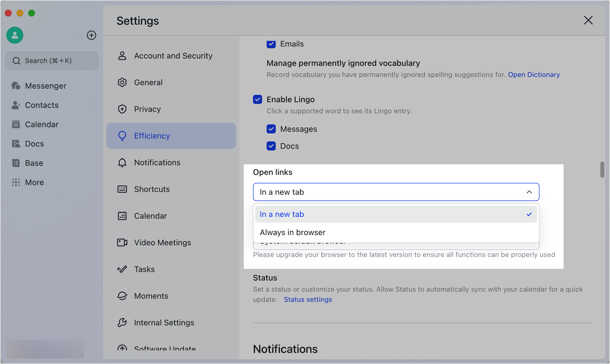Open the Messenger sidebar icon
Screen dimensions: 610x364
point(16,85)
